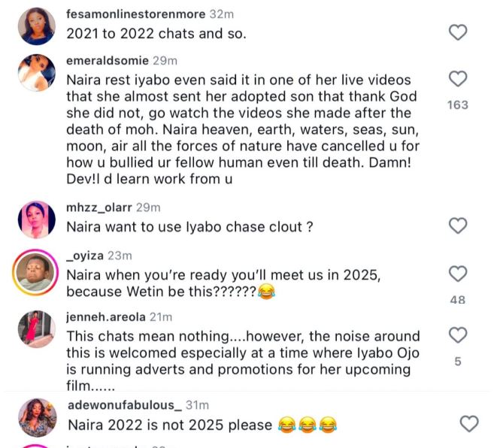View the 163 likes on emeraldsomie's comment
The width and height of the screenshot is (494, 448).
[457, 105]
